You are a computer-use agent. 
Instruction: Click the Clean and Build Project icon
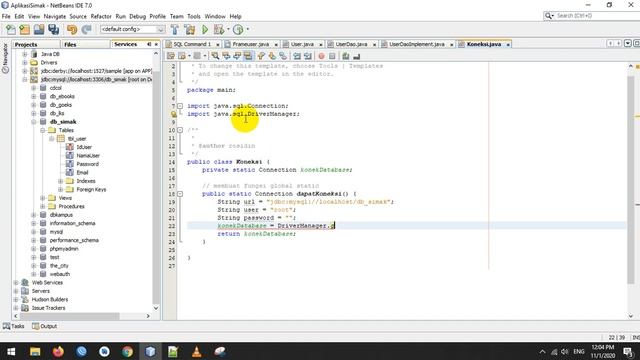point(190,29)
